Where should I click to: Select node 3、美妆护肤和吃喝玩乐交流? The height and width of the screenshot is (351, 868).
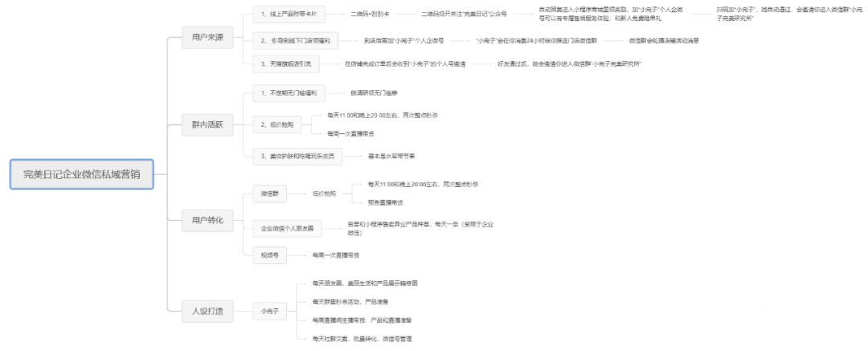pyautogui.click(x=297, y=155)
